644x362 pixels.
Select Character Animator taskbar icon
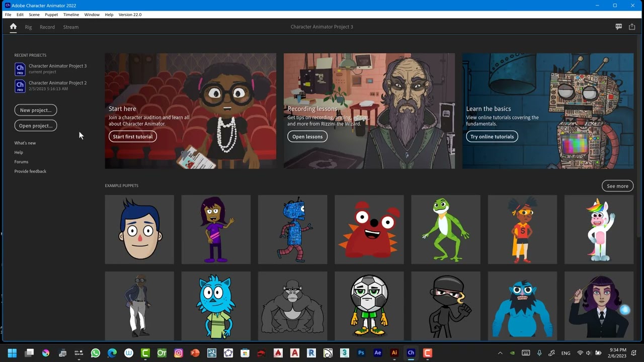click(411, 353)
